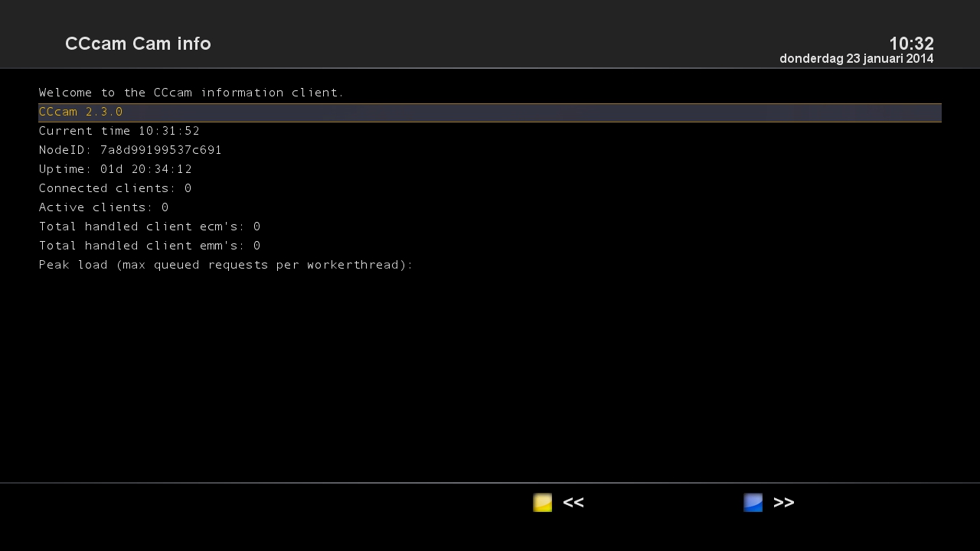
Task: Select 'Total handled client ecm's: 0' line
Action: (490, 227)
